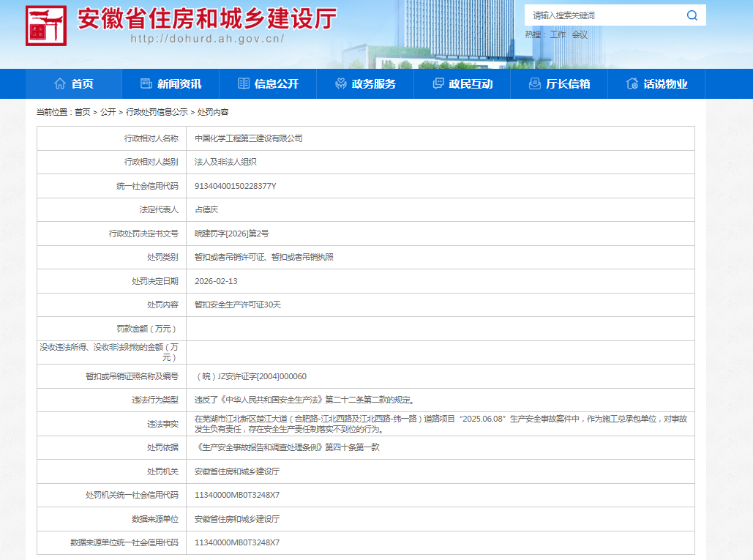Click the hot search keyword 会议

(580, 34)
